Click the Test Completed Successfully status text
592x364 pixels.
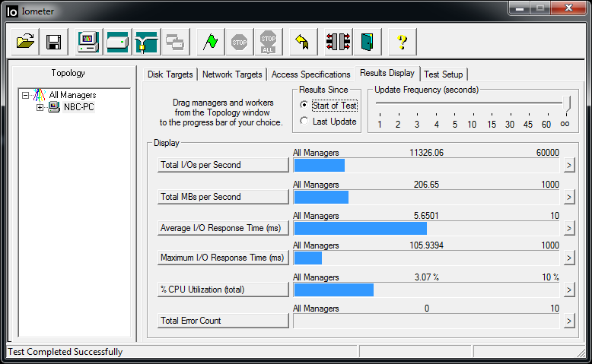pos(65,352)
